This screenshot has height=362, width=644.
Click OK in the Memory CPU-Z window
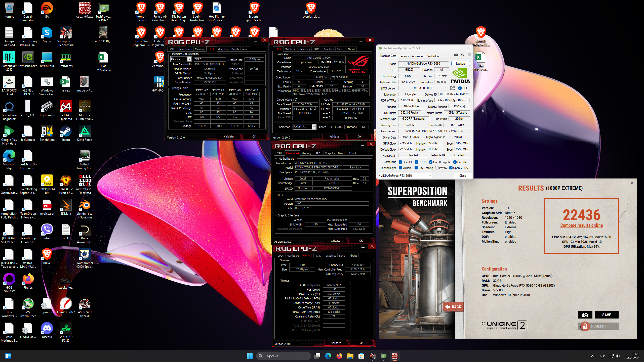pos(361,343)
